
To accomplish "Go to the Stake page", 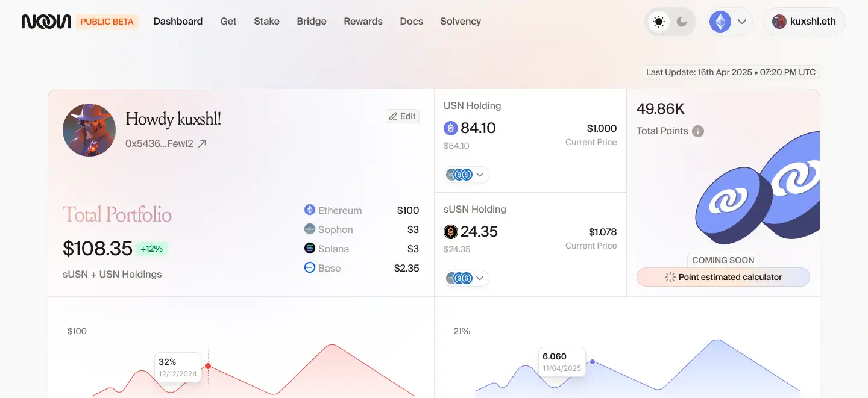I will click(266, 22).
